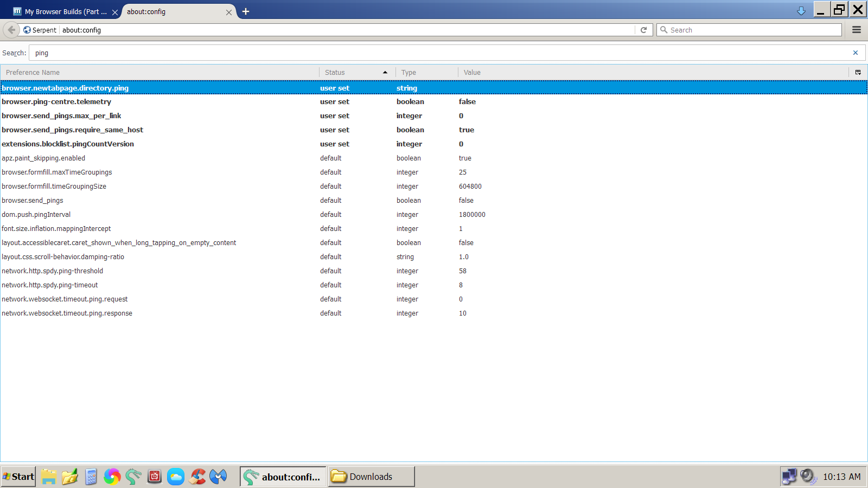Click the network tray icon
The height and width of the screenshot is (488, 868).
point(789,477)
